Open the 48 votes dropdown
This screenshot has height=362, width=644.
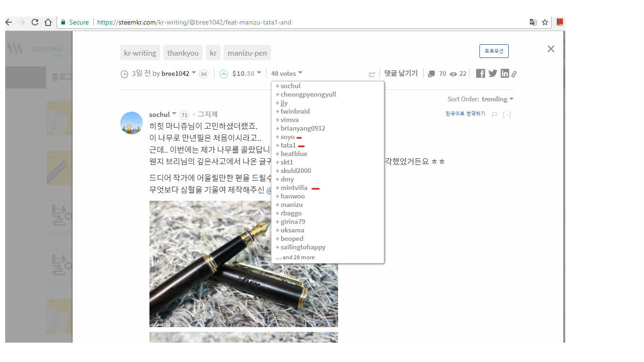point(286,73)
